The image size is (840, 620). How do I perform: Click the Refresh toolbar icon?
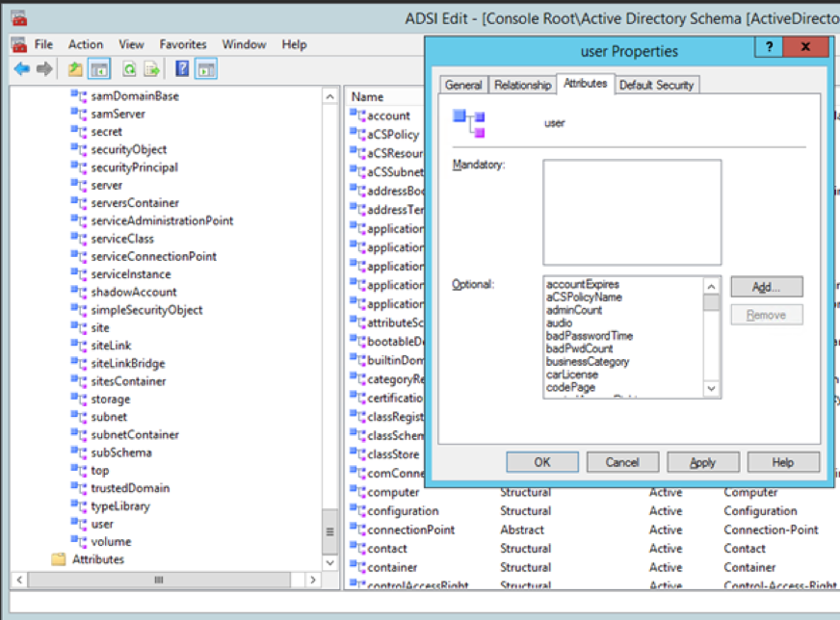129,69
